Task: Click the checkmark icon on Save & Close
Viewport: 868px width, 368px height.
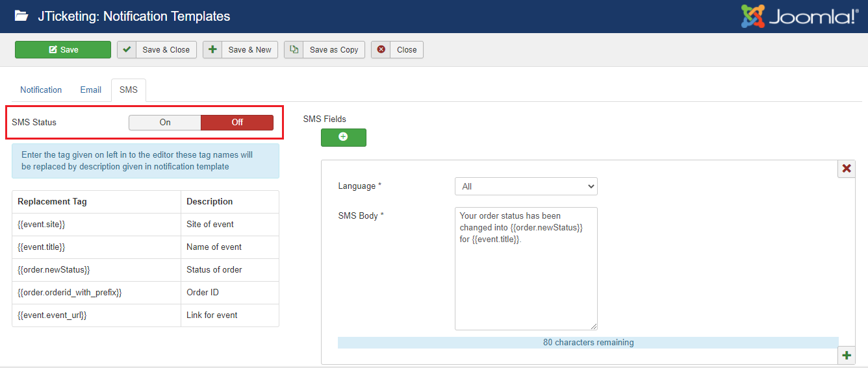Action: point(127,50)
